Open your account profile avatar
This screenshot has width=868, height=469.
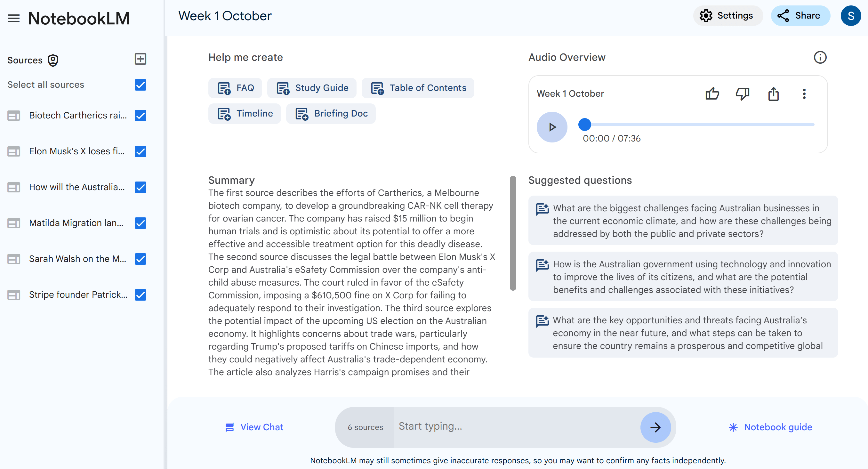(x=851, y=15)
